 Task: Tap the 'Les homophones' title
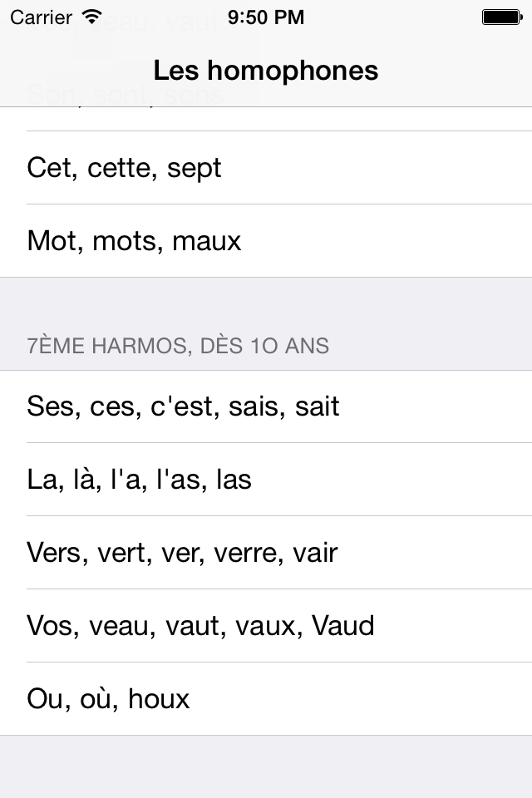tap(266, 71)
